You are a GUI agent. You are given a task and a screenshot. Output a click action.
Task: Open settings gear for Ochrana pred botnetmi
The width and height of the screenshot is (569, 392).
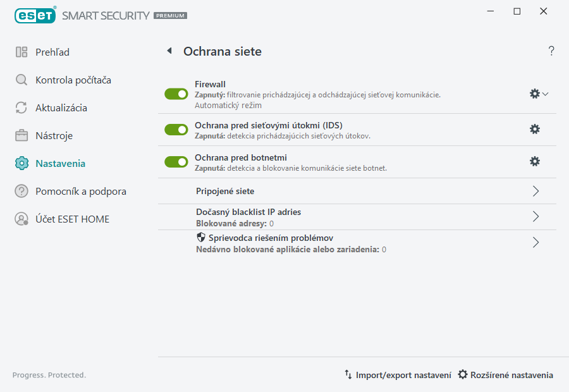tap(535, 161)
